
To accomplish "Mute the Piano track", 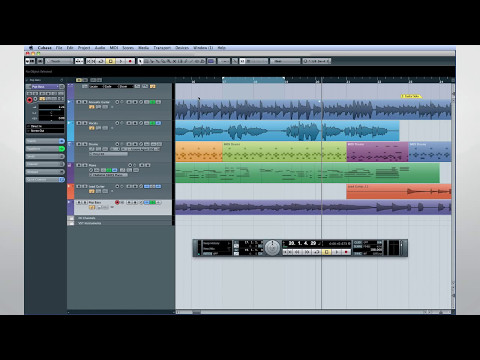I will pyautogui.click(x=79, y=165).
